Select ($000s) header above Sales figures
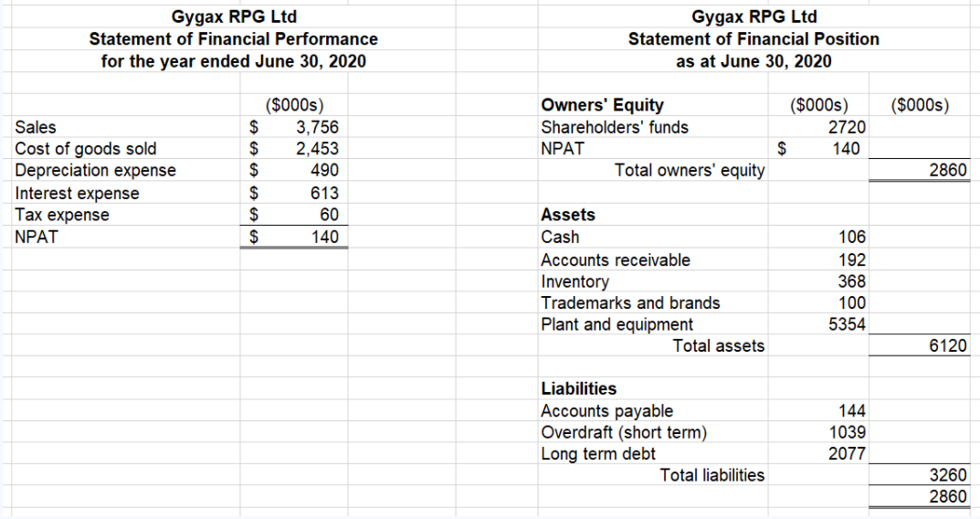980x519 pixels. (294, 105)
